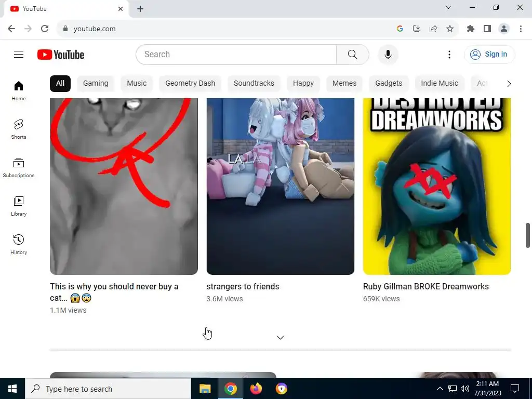Reload the page with refresh icon
Image resolution: width=532 pixels, height=399 pixels.
pyautogui.click(x=45, y=29)
